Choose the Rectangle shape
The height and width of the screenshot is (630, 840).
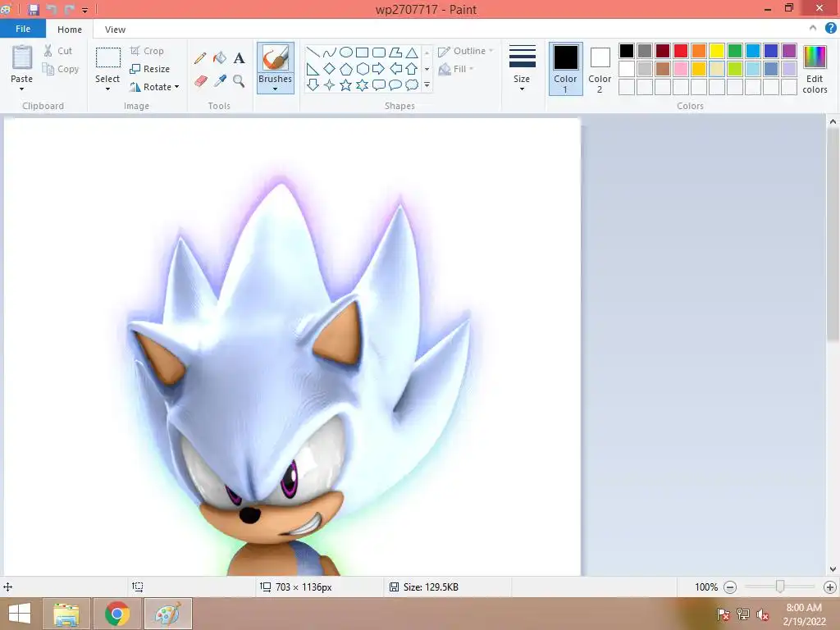362,52
